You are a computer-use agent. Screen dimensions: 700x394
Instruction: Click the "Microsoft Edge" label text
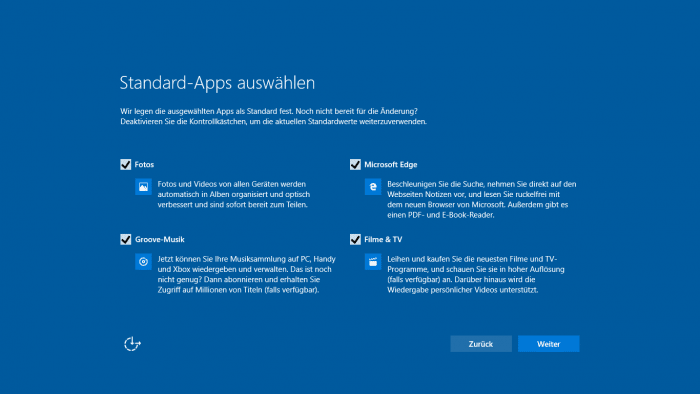pos(391,165)
